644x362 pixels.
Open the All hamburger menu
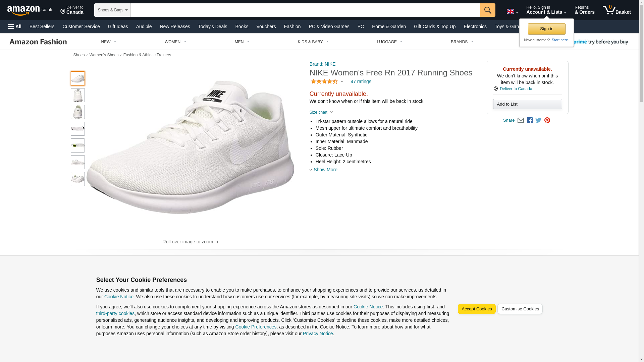tap(15, 26)
